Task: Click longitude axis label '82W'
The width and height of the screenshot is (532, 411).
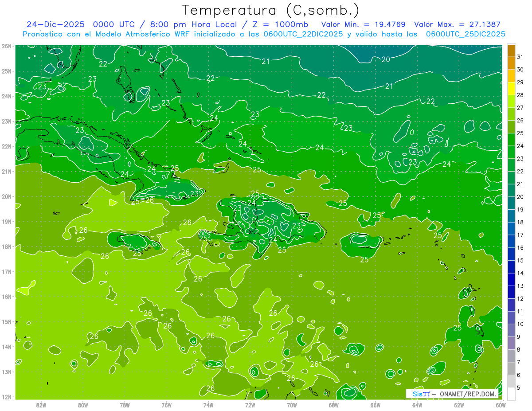Action: pos(41,405)
